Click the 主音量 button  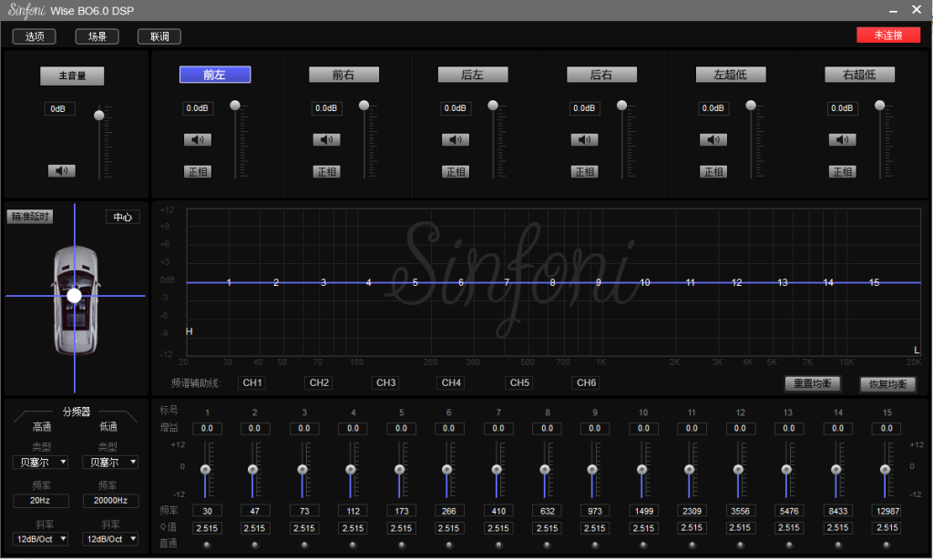(72, 76)
